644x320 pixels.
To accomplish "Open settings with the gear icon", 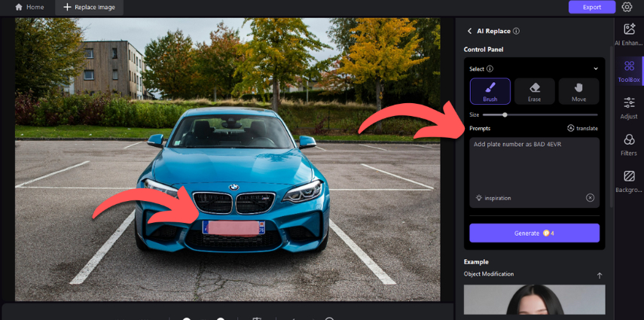I will (x=627, y=7).
